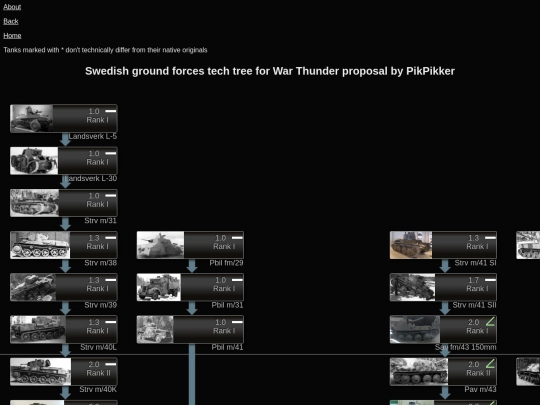Click the Strv m/41 SII light tank icon
This screenshot has width=540, height=405.
490,280
